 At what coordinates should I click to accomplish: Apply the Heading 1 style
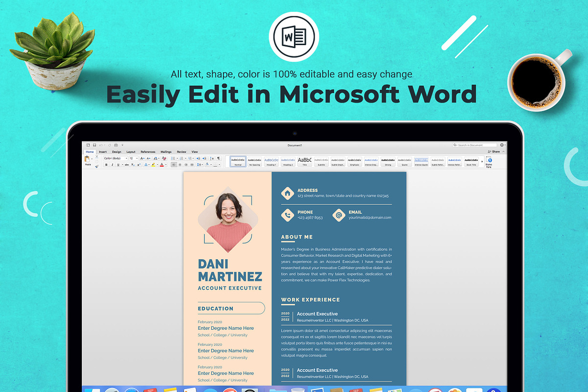point(271,162)
